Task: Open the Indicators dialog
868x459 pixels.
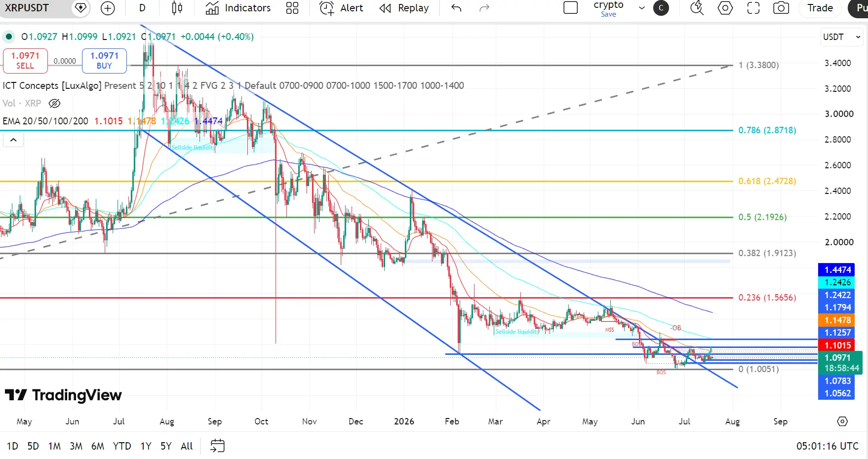Action: click(x=238, y=8)
